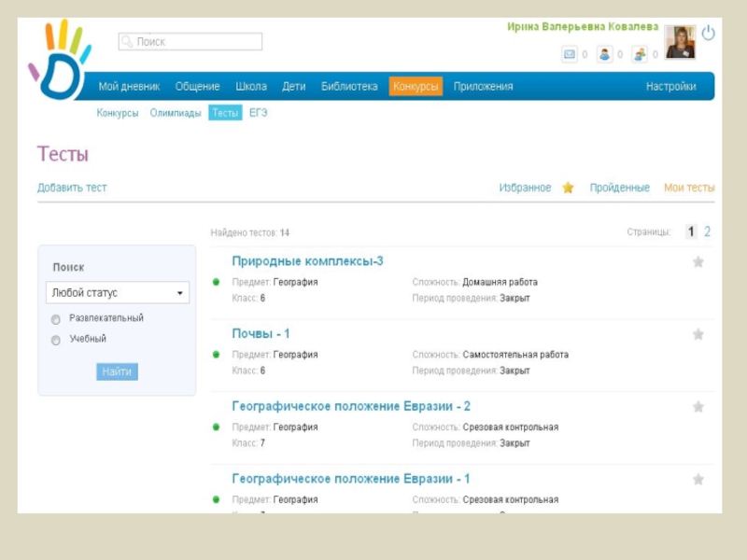Click the Поиск search field at top

190,42
